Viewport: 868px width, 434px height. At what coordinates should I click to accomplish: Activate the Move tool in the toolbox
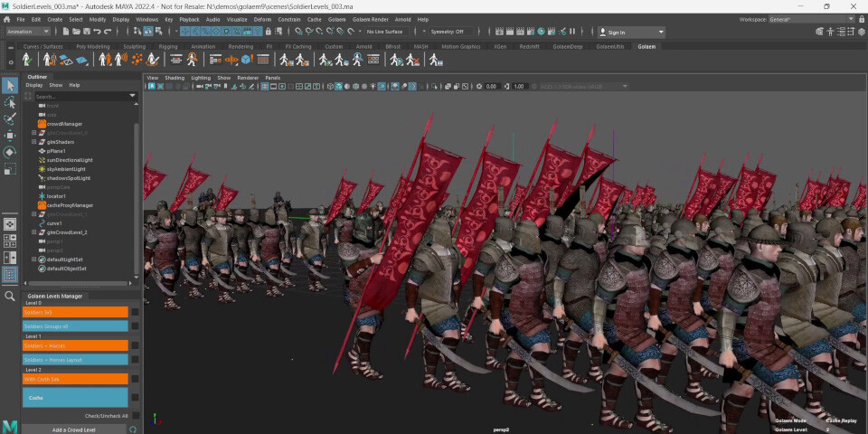(x=10, y=136)
